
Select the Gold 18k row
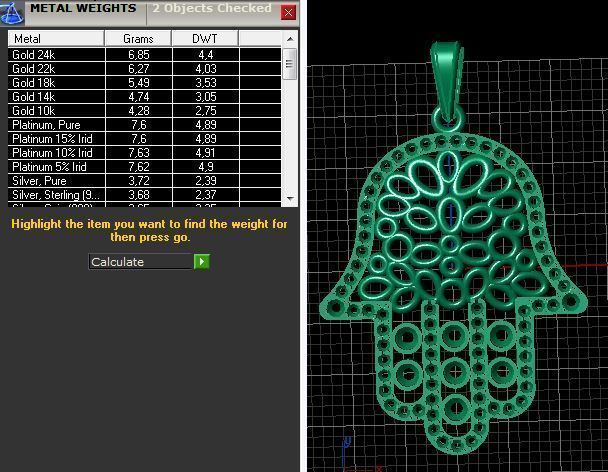click(x=145, y=83)
